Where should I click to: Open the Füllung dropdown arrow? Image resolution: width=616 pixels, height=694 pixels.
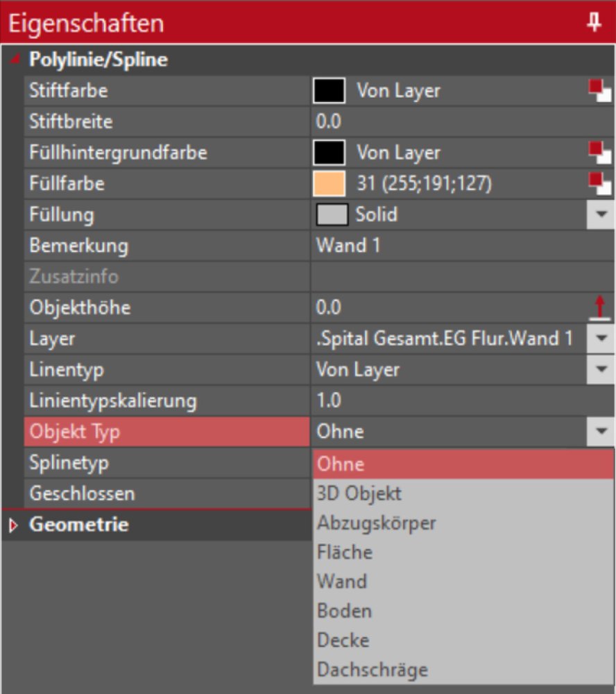(x=599, y=215)
